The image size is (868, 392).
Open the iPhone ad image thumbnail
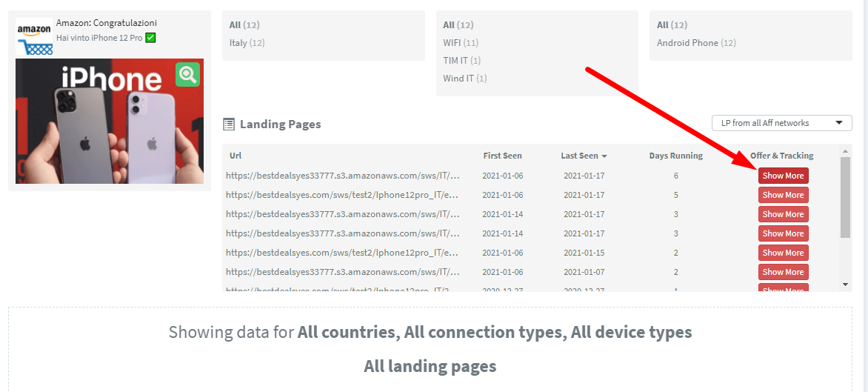[110, 122]
